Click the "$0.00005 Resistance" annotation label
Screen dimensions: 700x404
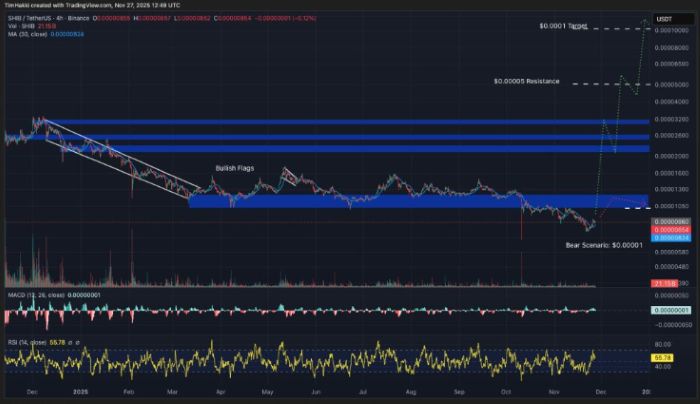click(526, 81)
